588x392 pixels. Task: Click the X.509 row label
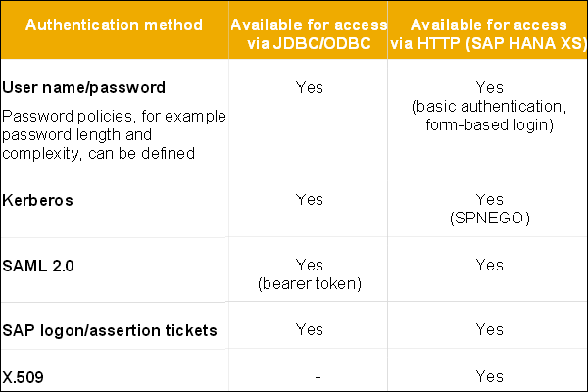[24, 376]
